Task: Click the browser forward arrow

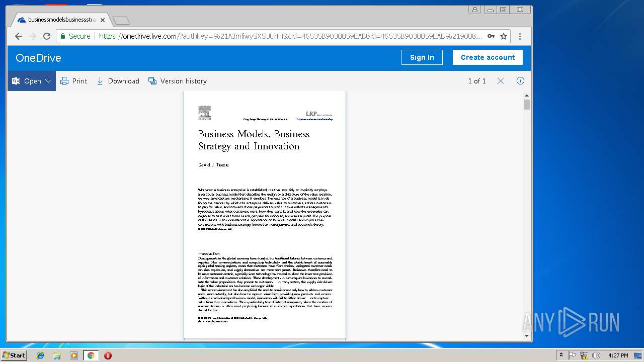Action: point(33,36)
